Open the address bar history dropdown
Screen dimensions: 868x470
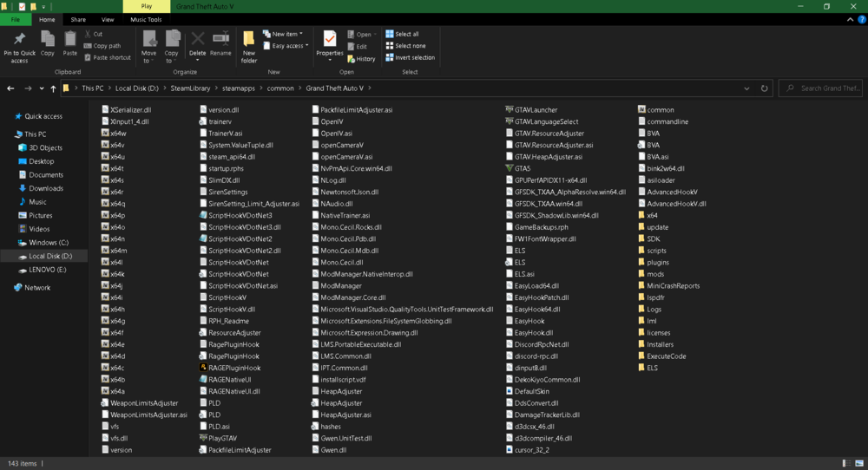[x=746, y=88]
